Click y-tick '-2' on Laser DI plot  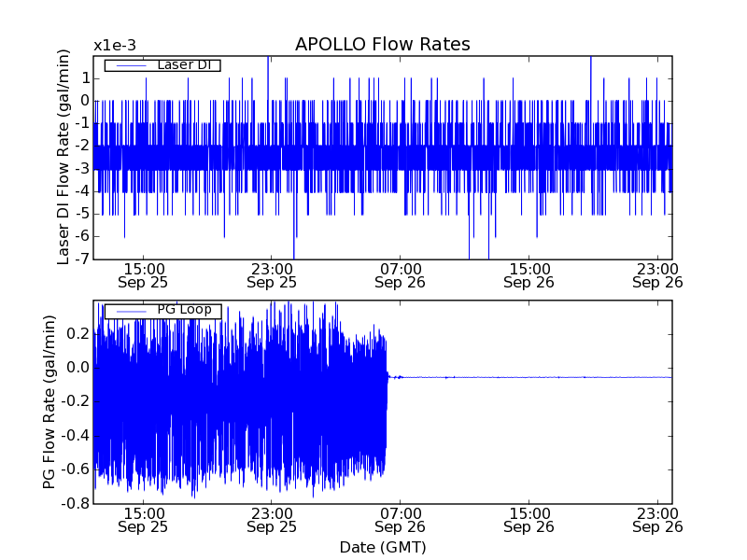82,146
